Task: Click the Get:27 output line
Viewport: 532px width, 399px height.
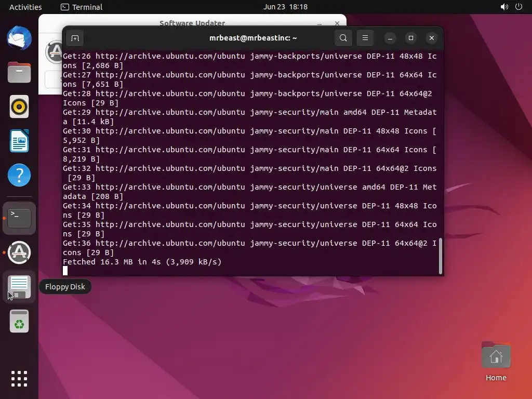Action: [x=250, y=79]
